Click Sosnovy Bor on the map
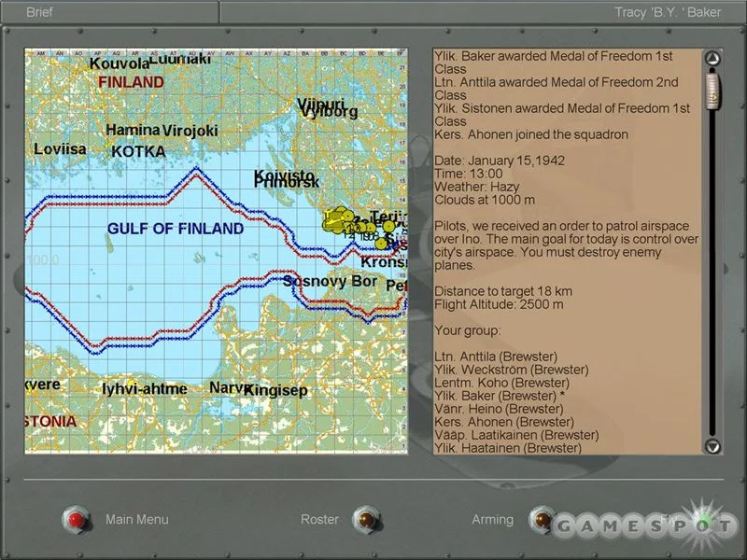747x560 pixels. click(x=330, y=282)
